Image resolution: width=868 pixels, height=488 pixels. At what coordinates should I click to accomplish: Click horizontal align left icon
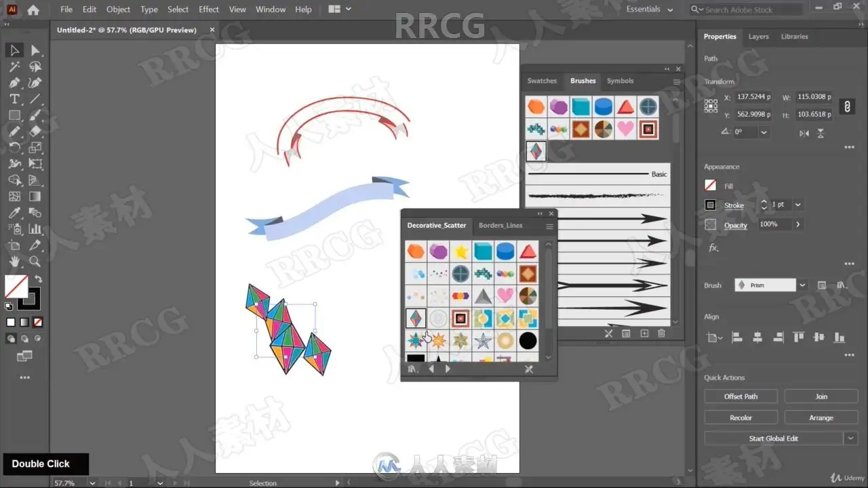(x=738, y=337)
